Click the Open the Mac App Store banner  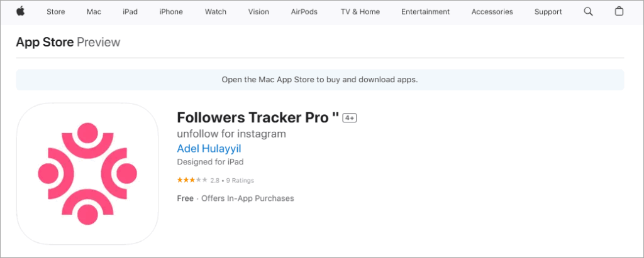(x=320, y=80)
